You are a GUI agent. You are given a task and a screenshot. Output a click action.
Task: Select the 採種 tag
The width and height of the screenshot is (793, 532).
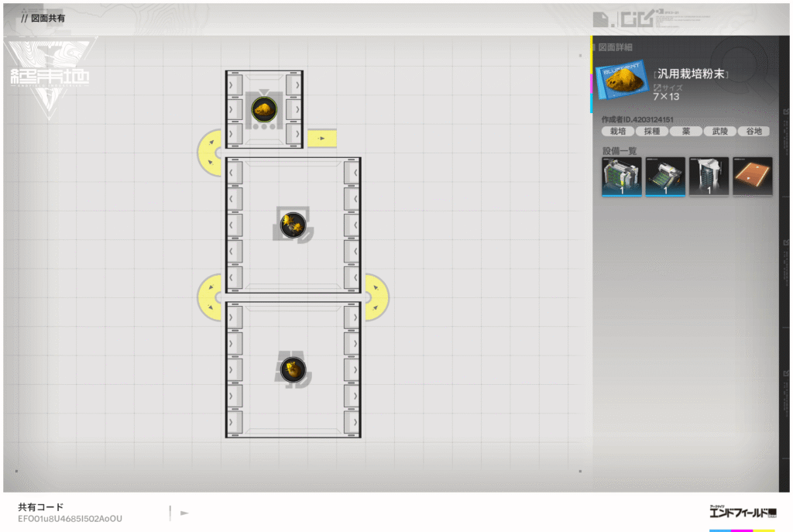coord(651,132)
